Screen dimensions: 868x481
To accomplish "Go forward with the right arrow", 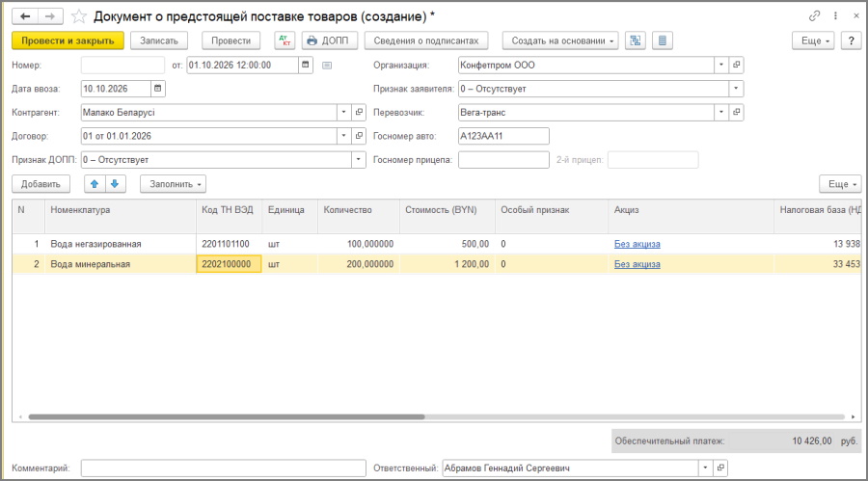I will tap(50, 16).
